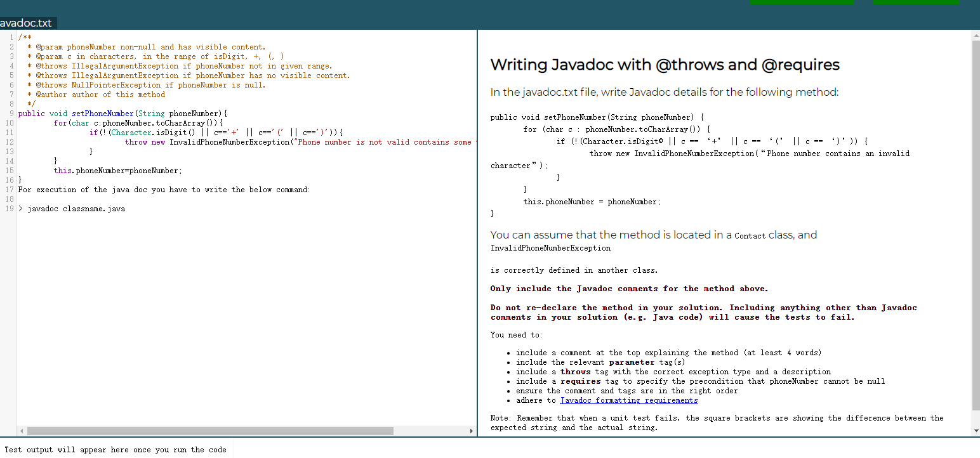The image size is (980, 458).
Task: Click the 'InvalidPhoneNumberException' text under the Contact class sentence
Action: pos(550,248)
